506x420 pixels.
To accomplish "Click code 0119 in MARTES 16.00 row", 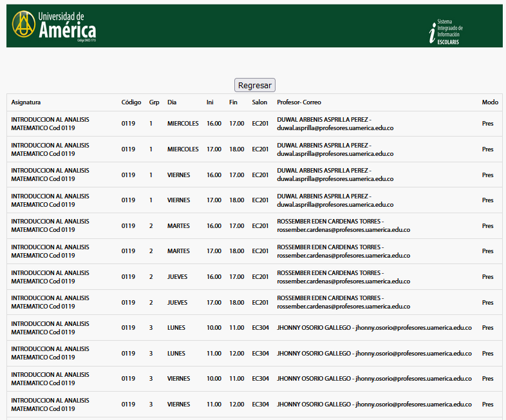I will [128, 226].
